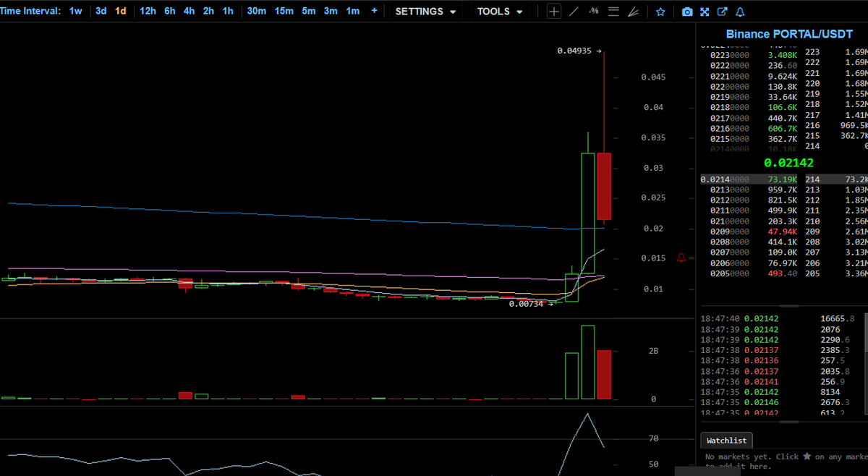Switch the time interval to 1w

click(x=76, y=11)
